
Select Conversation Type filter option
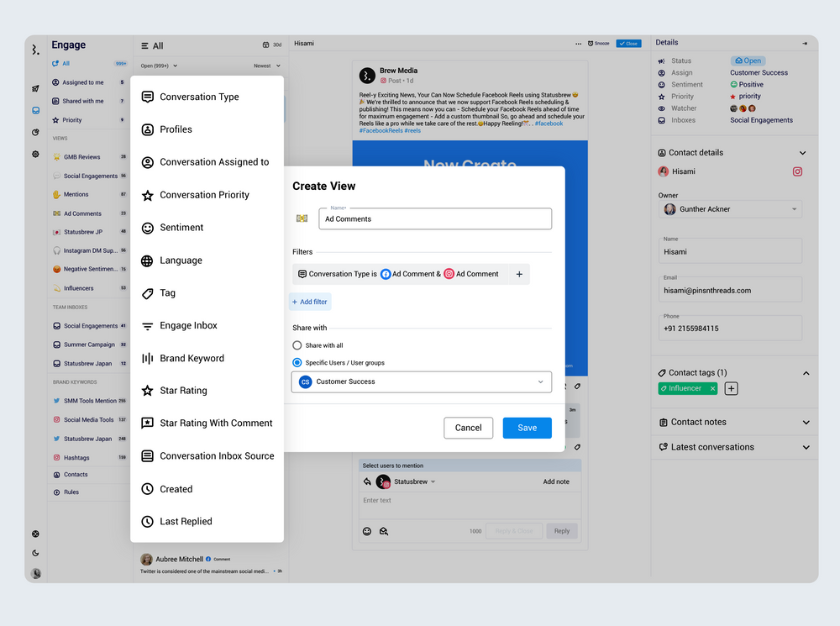click(207, 97)
